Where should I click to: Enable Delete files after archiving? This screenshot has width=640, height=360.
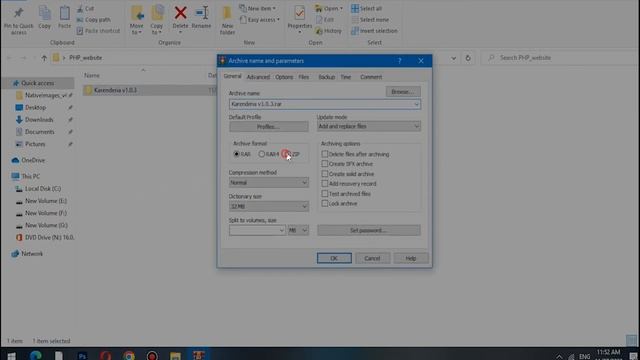point(324,154)
